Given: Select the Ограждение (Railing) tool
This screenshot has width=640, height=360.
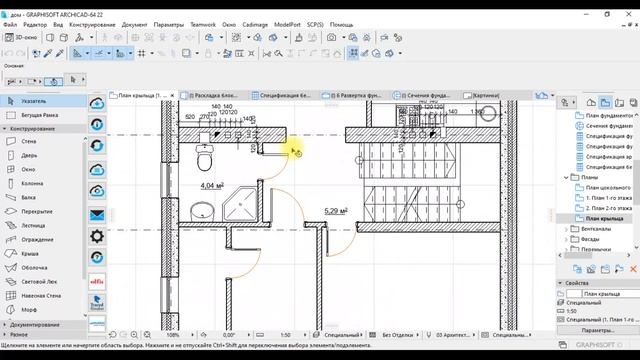Looking at the screenshot, I should coord(43,240).
